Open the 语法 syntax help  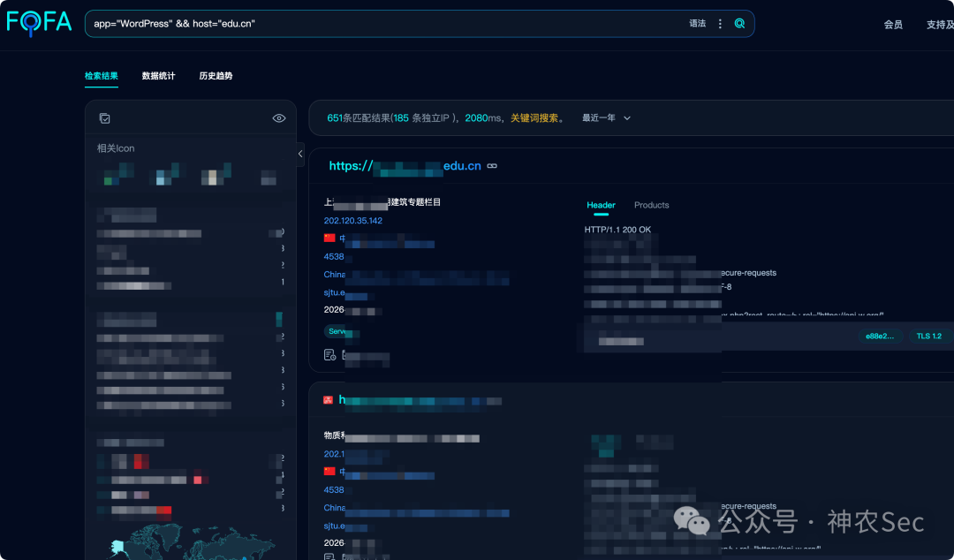pyautogui.click(x=697, y=24)
